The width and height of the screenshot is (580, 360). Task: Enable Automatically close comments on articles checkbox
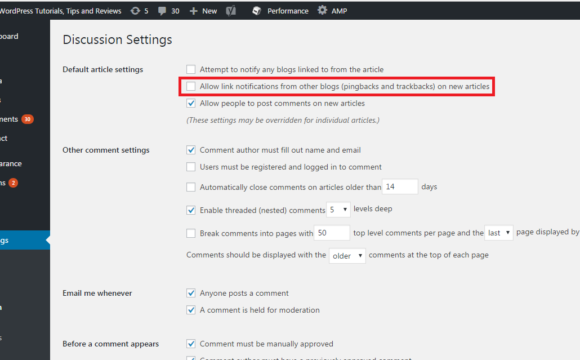click(x=191, y=187)
